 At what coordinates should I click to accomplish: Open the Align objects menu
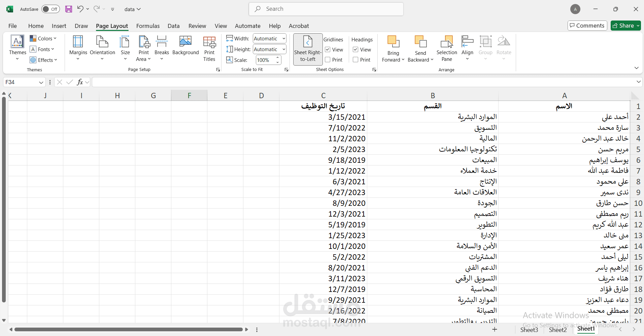tap(467, 48)
